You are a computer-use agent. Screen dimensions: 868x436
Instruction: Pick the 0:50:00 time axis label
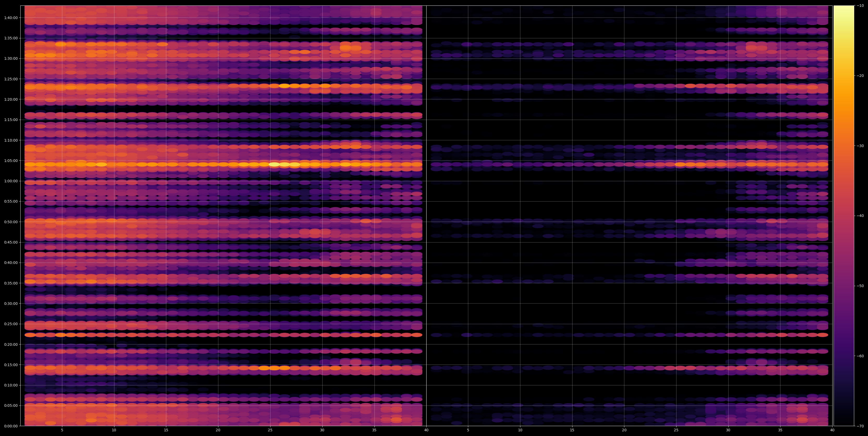coord(11,222)
